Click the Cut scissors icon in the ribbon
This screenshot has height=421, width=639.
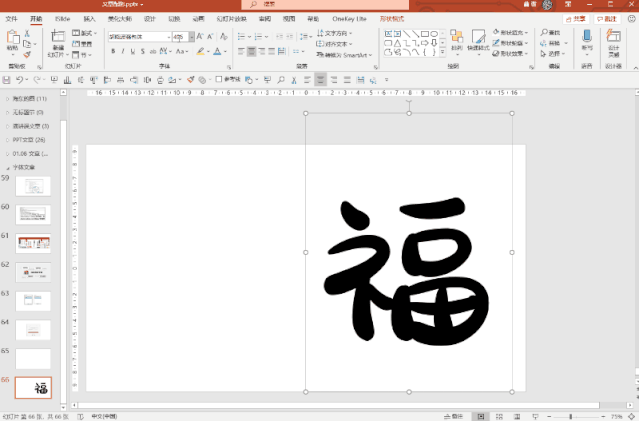[27, 33]
